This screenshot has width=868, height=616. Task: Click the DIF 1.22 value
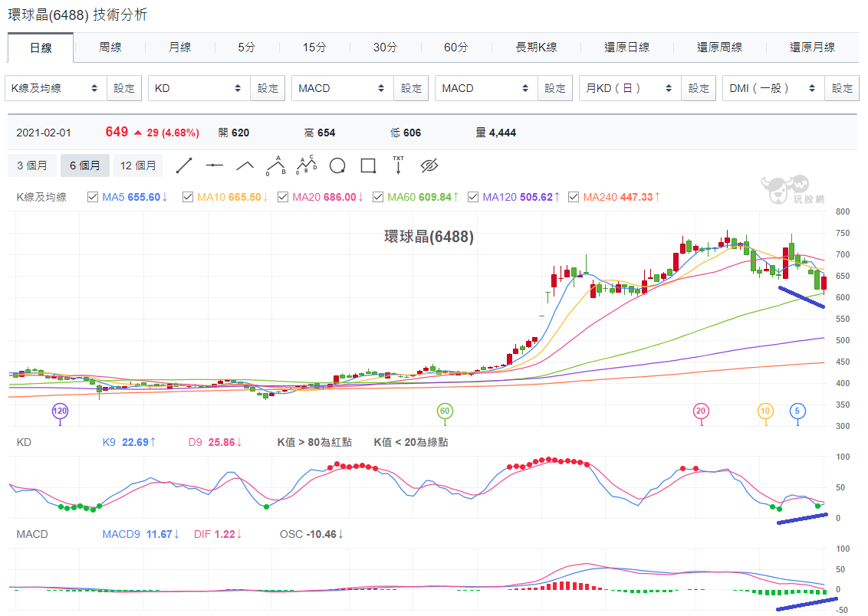[218, 534]
